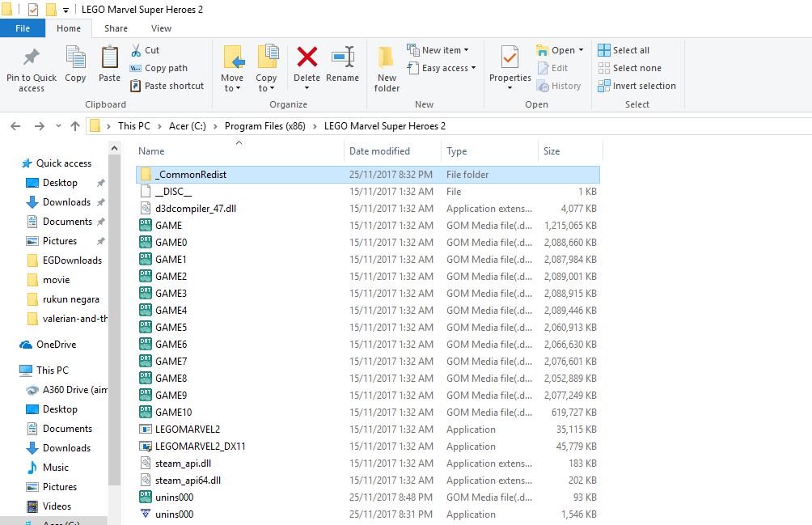
Task: Select the LEGOMARVEL2 application
Action: 368,430
